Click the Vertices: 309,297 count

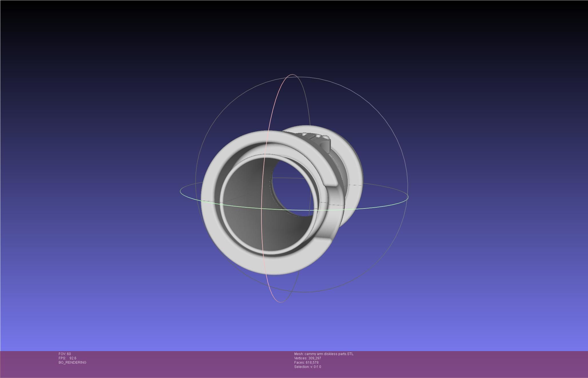(x=307, y=358)
